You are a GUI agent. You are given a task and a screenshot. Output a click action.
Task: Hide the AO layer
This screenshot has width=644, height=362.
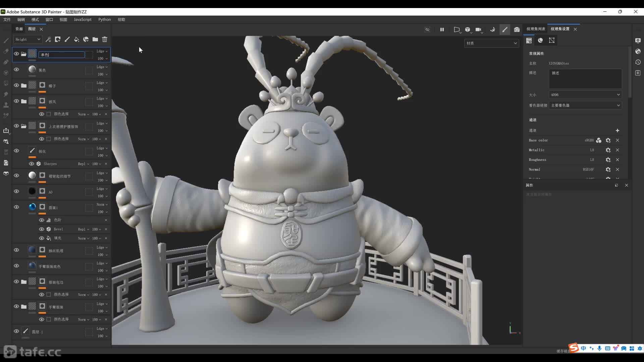coord(16,191)
